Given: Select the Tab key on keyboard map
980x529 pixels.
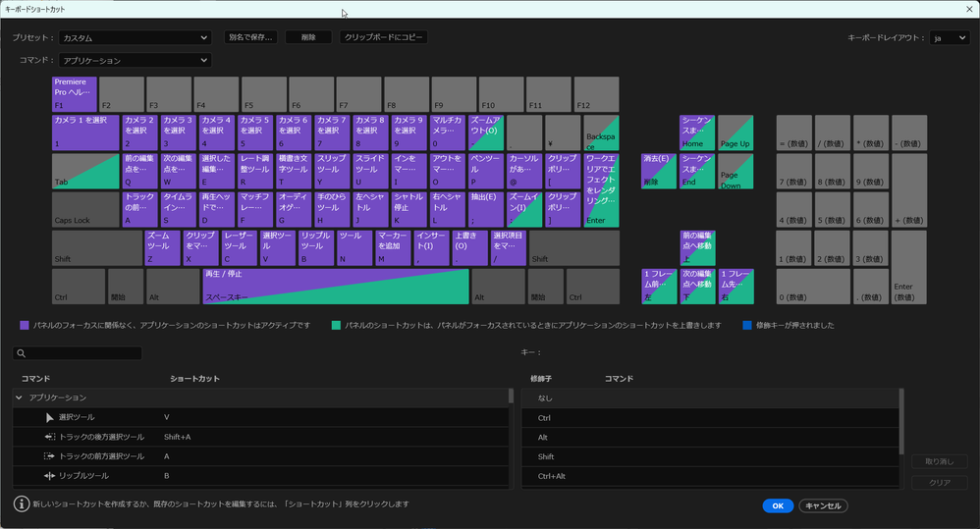Looking at the screenshot, I should click(85, 171).
